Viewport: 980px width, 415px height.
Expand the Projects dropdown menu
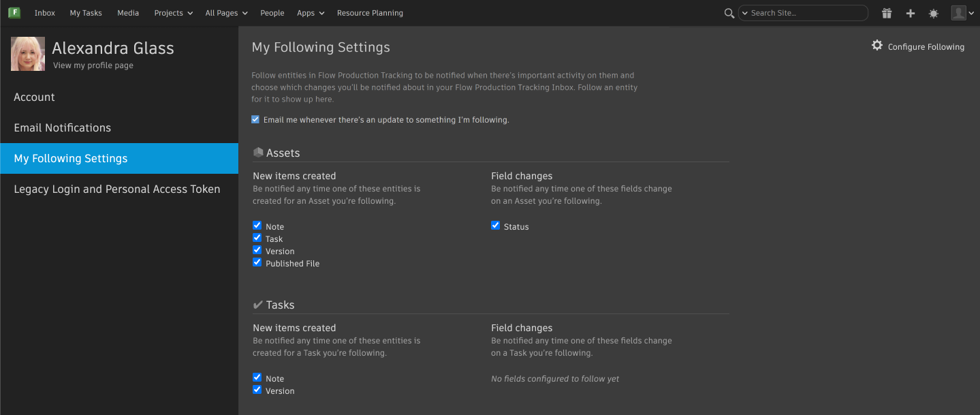coord(174,13)
